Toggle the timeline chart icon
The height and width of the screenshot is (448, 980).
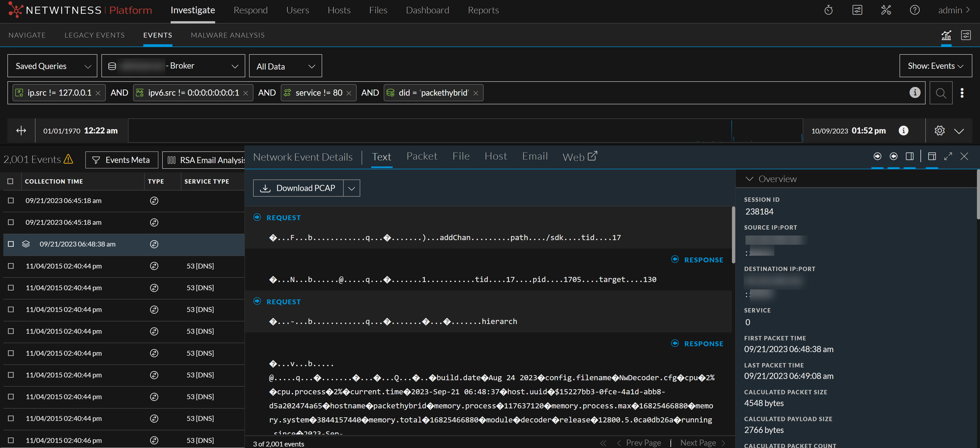[946, 35]
